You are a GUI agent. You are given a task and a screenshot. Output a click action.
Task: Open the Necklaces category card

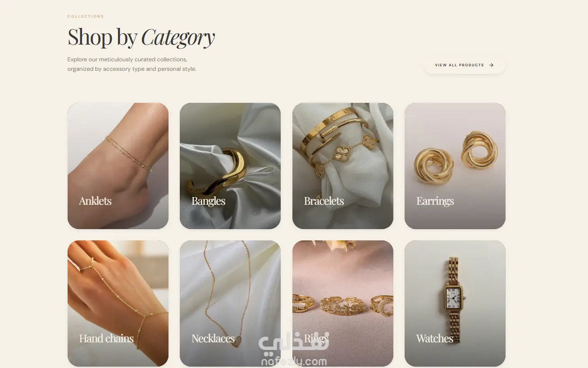230,304
